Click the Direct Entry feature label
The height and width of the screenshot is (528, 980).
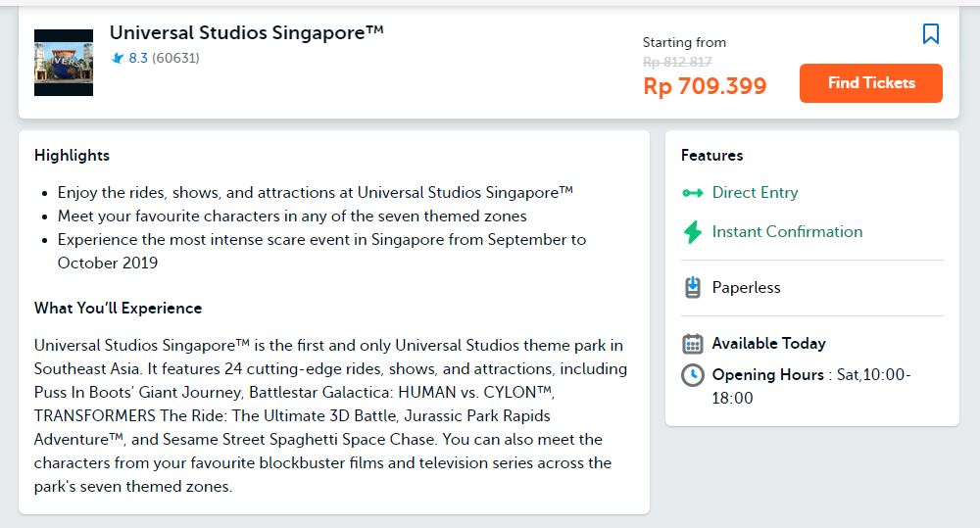[x=755, y=193]
